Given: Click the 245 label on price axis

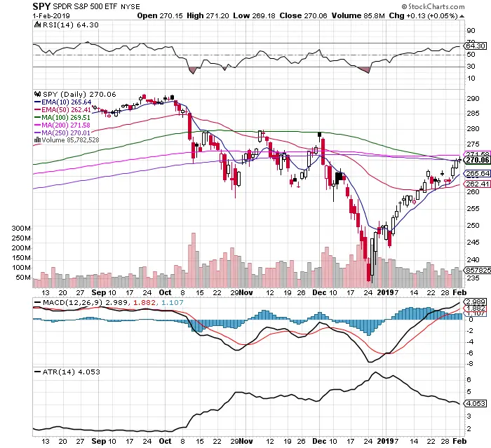Looking at the screenshot, I should click(473, 243).
